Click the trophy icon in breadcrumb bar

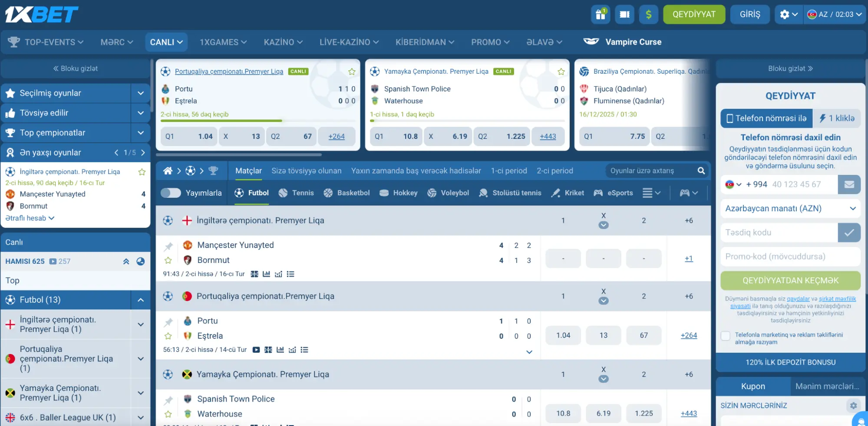click(x=213, y=171)
